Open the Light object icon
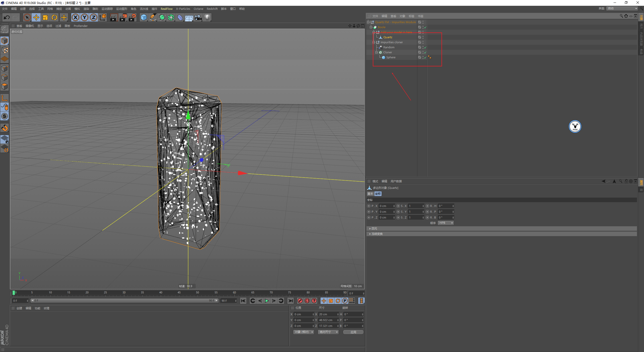 point(207,17)
